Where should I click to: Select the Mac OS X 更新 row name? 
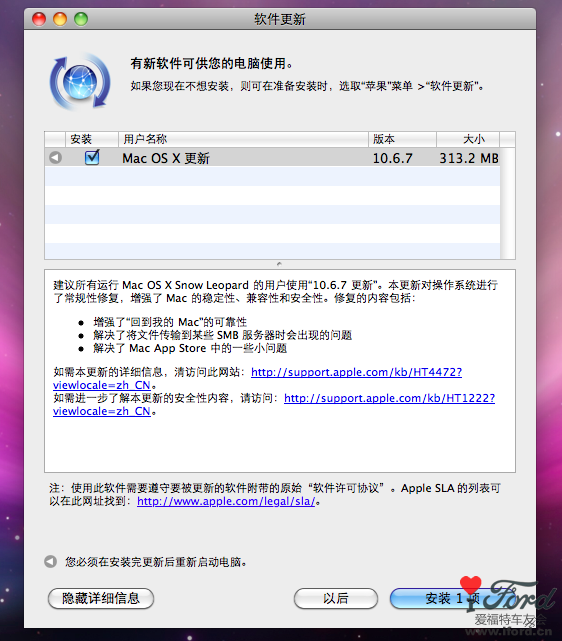pyautogui.click(x=166, y=158)
